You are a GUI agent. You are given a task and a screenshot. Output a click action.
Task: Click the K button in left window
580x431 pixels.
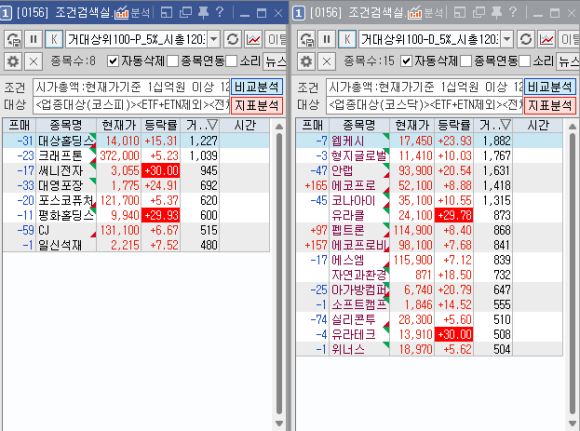54,39
